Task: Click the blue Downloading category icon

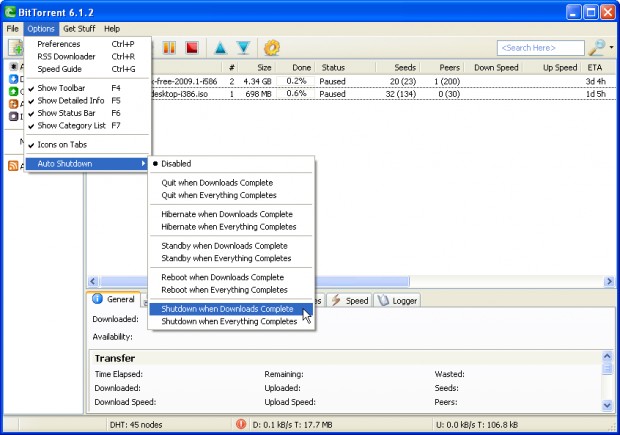Action: tap(13, 79)
